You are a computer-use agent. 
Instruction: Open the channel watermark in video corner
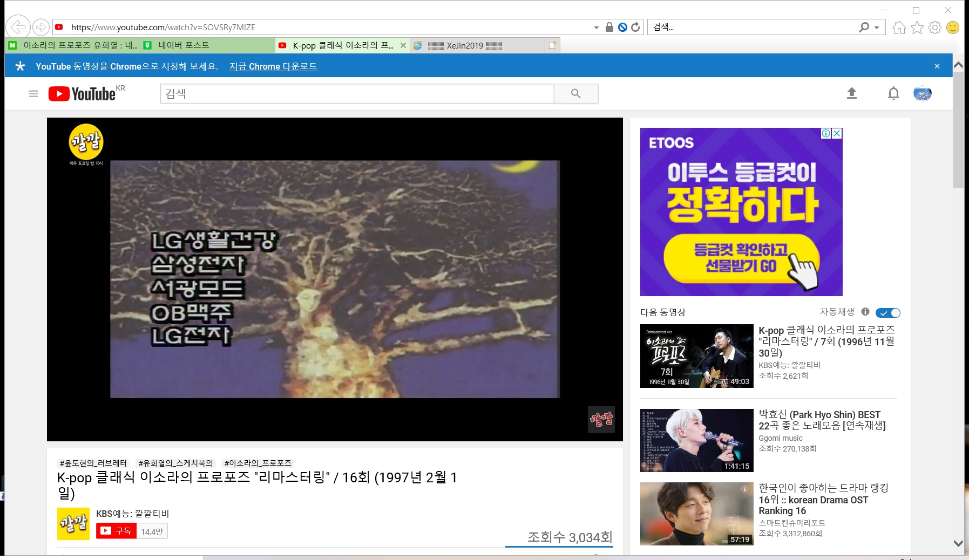pyautogui.click(x=601, y=419)
